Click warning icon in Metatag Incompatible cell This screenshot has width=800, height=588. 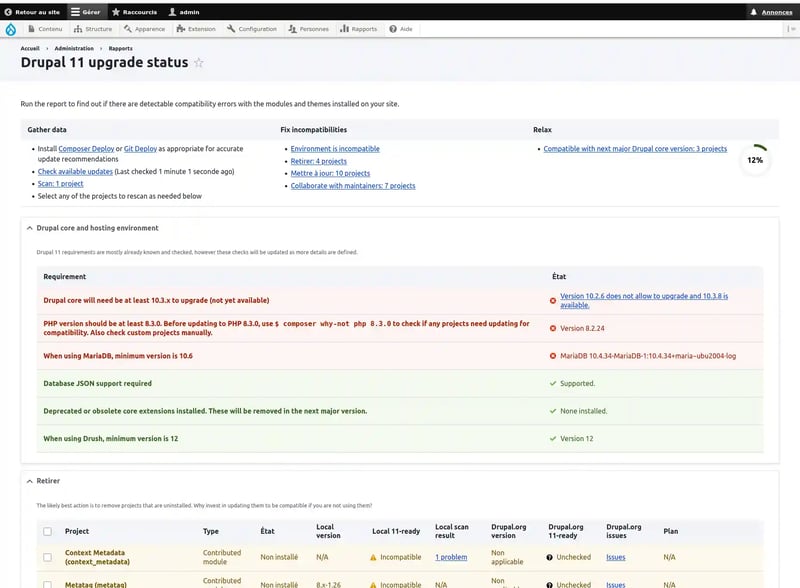(x=373, y=585)
